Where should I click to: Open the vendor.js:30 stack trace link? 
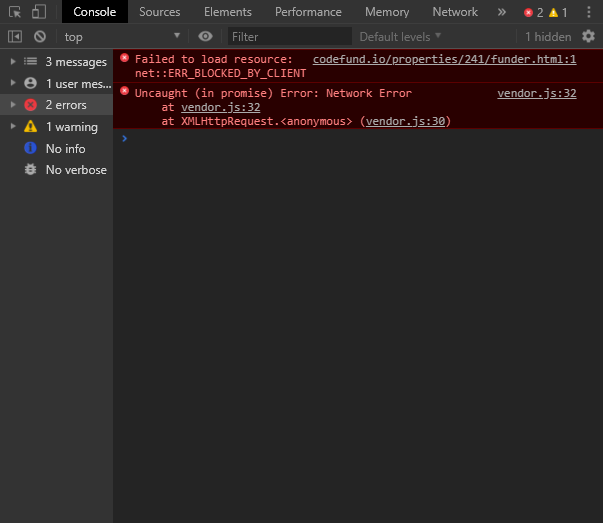point(405,122)
